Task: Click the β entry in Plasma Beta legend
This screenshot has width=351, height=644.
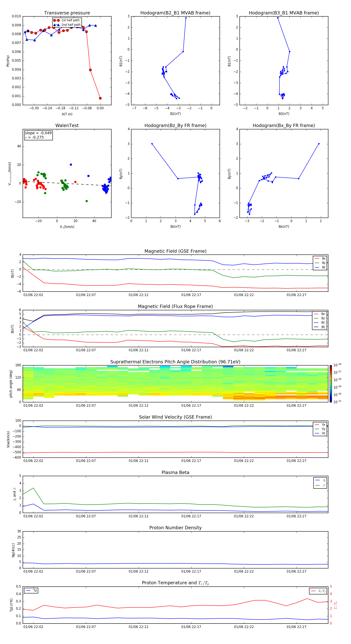Action: (320, 485)
